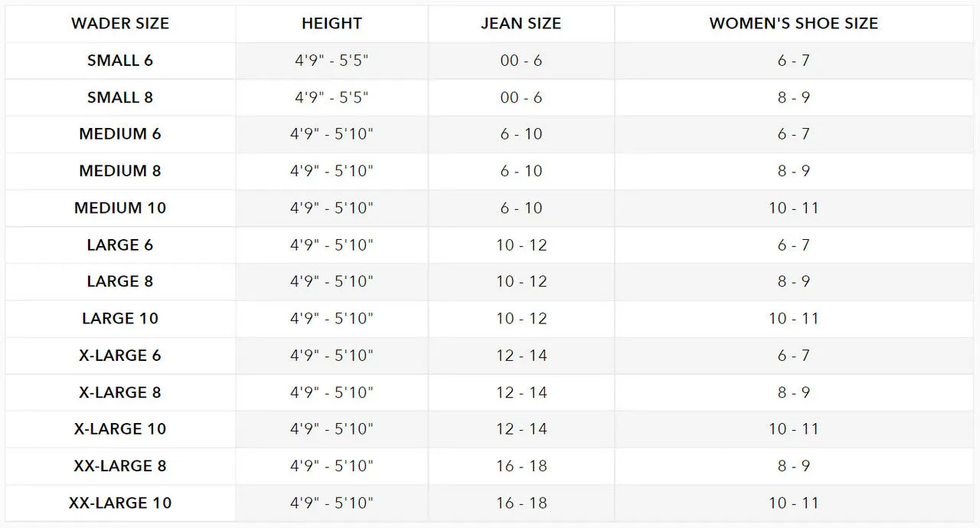980x528 pixels.
Task: Select the SMALL 6 row label
Action: coord(120,60)
